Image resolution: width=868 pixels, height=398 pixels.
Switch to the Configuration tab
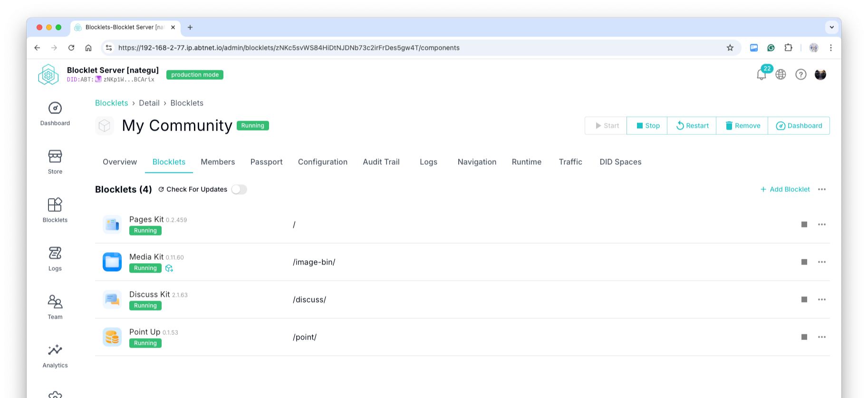pos(322,162)
